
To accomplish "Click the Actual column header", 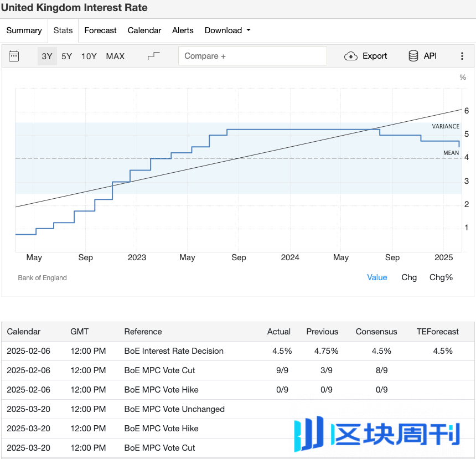I will click(x=278, y=332).
